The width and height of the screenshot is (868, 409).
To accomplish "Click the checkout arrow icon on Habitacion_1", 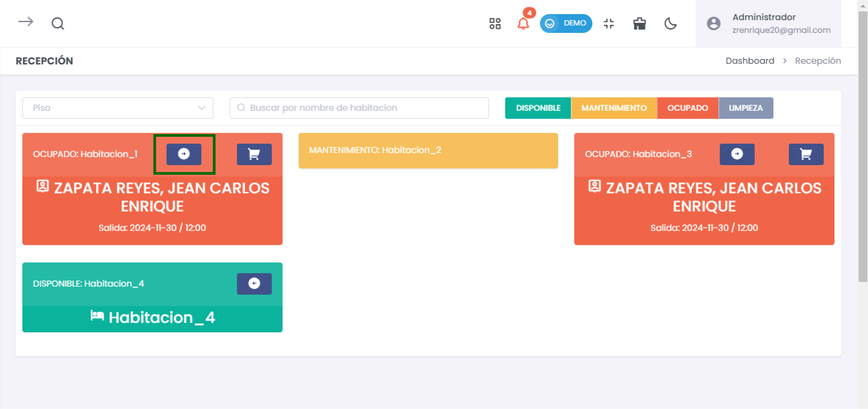I will tap(184, 154).
